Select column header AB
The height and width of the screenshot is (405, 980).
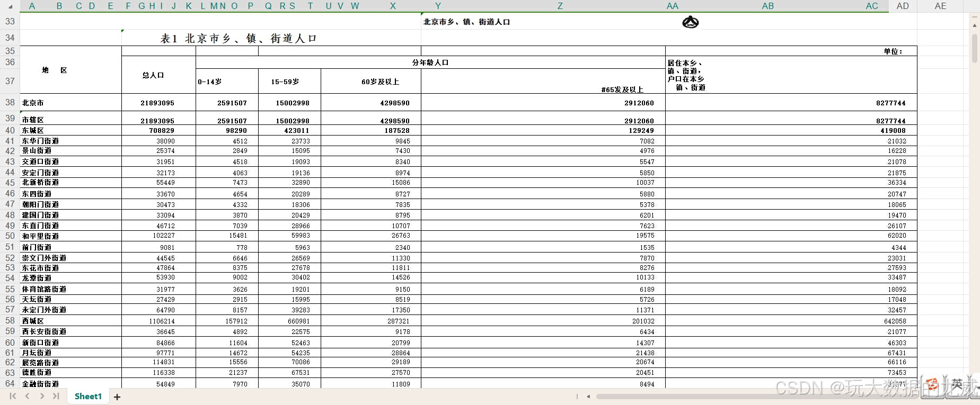click(767, 6)
